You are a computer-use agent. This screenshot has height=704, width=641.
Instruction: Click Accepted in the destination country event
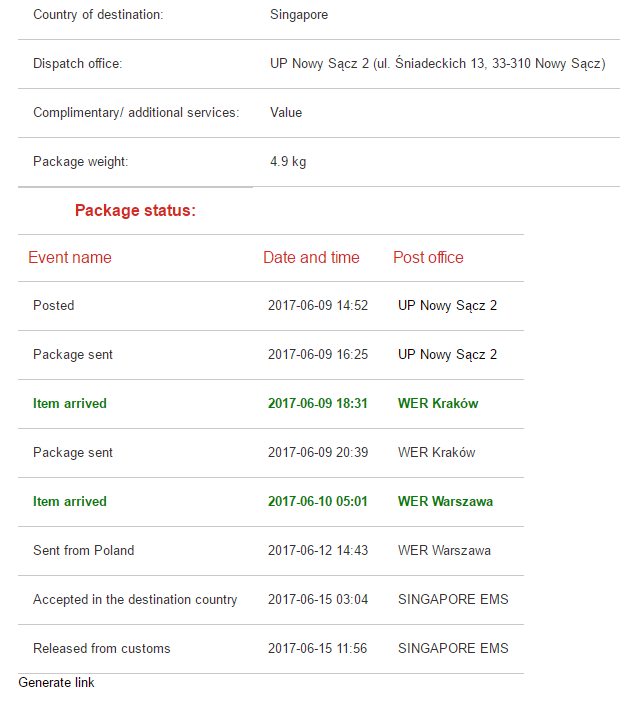(x=135, y=599)
